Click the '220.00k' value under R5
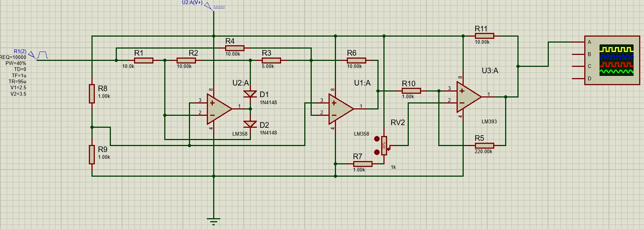The height and width of the screenshot is (229, 644). coord(483,152)
